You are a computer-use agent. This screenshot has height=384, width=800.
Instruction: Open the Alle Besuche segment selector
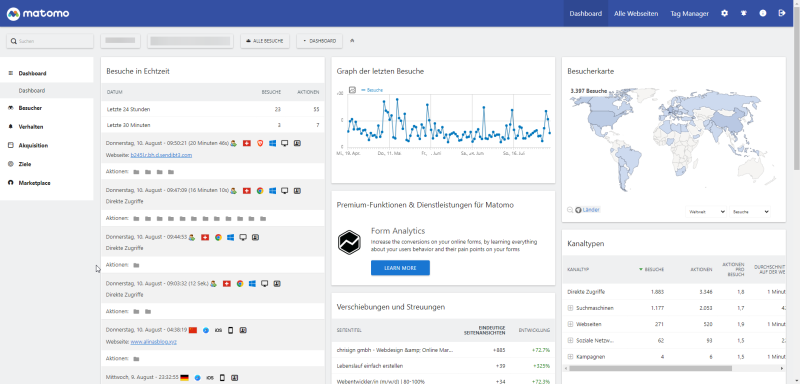pos(265,41)
